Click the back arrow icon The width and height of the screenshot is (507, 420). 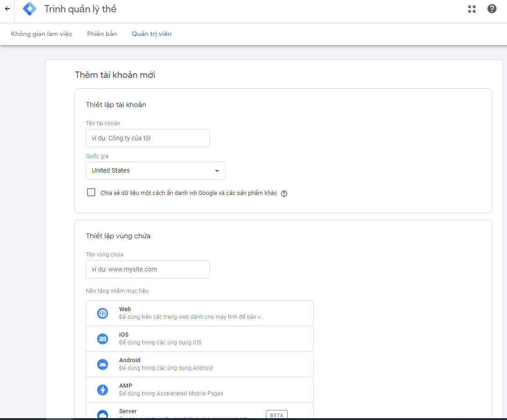[7, 9]
